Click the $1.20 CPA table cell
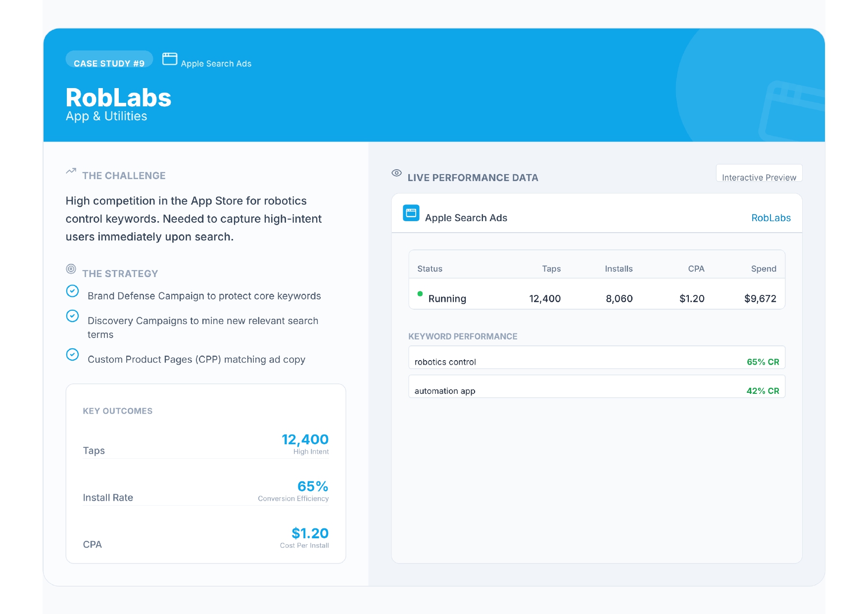Screen dimensions: 868x614 (x=692, y=298)
